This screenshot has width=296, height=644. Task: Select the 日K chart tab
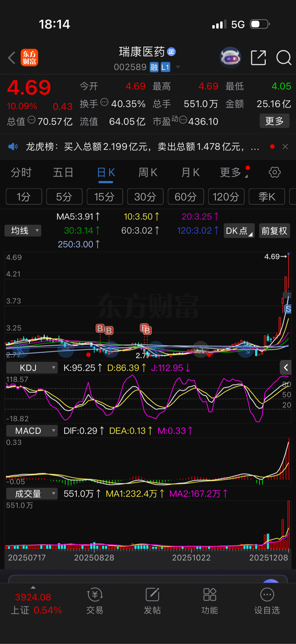pyautogui.click(x=106, y=172)
